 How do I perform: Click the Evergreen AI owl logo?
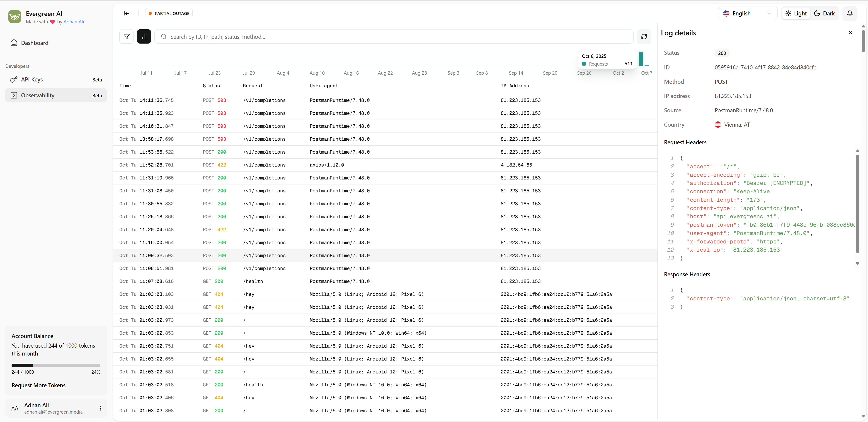[15, 17]
